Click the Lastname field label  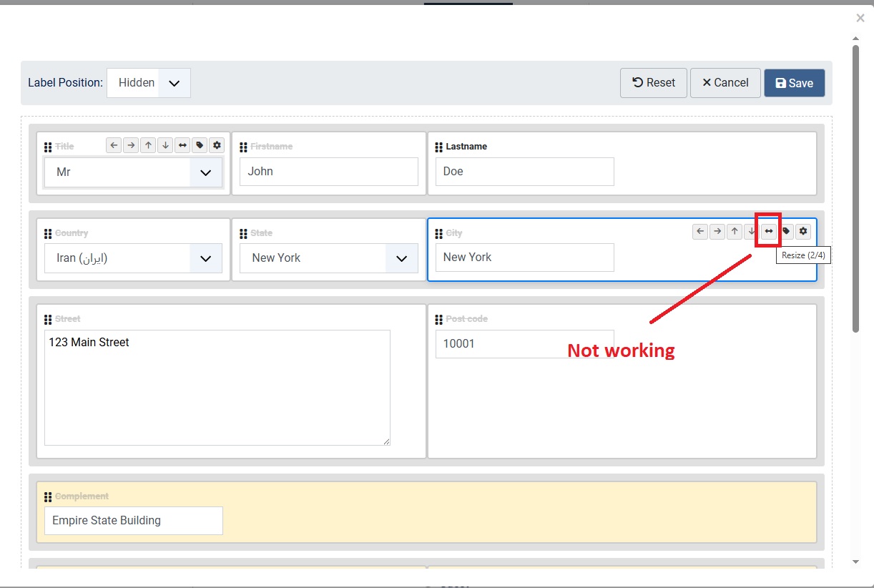[x=466, y=147]
